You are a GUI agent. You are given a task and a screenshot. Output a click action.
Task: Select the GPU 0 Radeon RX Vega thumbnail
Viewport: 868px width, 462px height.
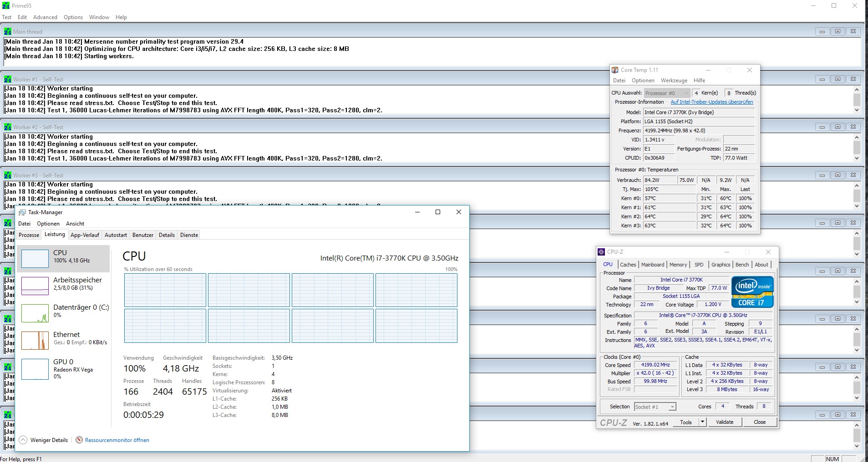pyautogui.click(x=35, y=369)
